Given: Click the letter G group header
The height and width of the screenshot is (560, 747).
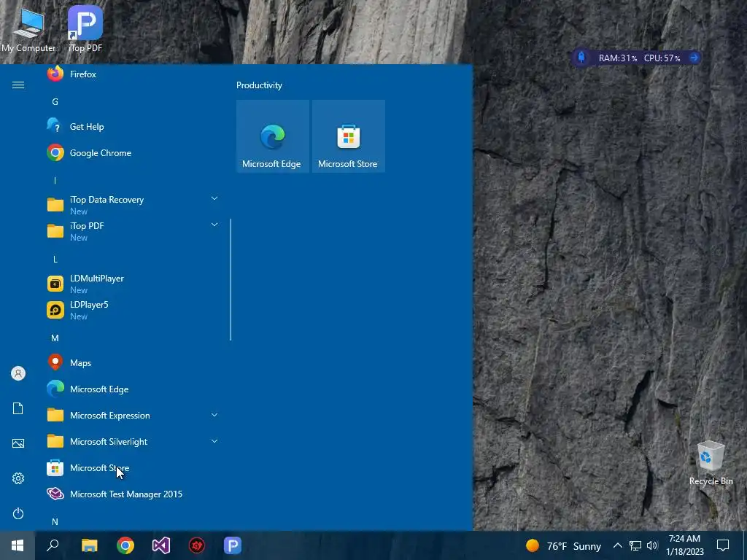Looking at the screenshot, I should 55,102.
